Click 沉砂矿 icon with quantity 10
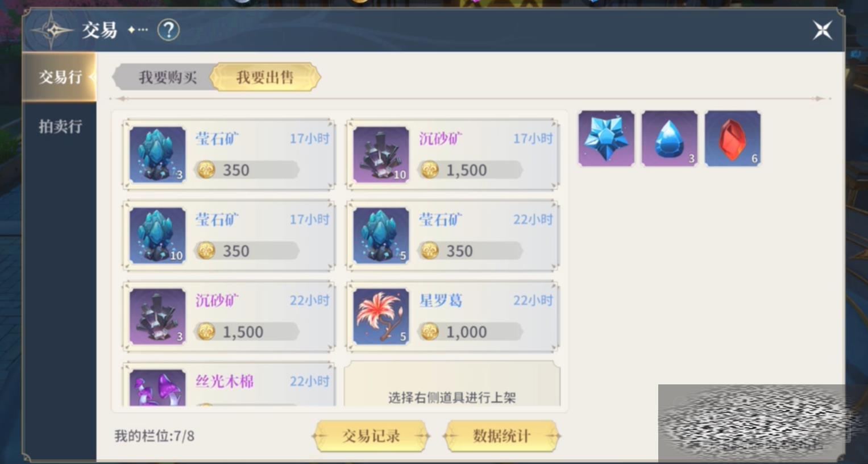 [x=381, y=155]
